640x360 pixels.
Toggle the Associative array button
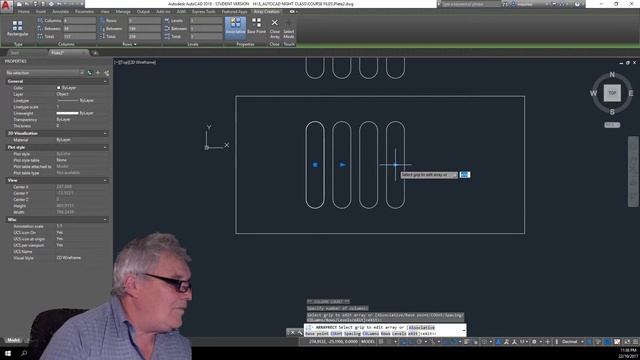pos(236,27)
